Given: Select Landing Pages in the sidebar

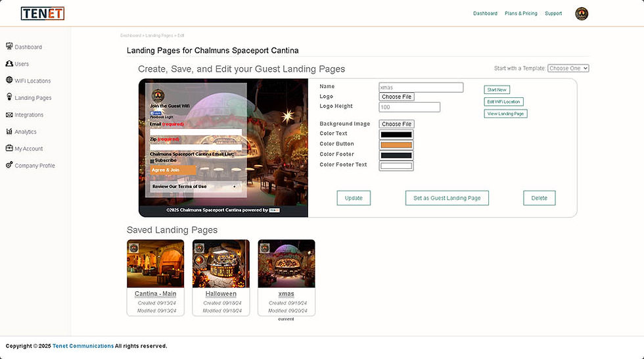Looking at the screenshot, I should point(34,98).
